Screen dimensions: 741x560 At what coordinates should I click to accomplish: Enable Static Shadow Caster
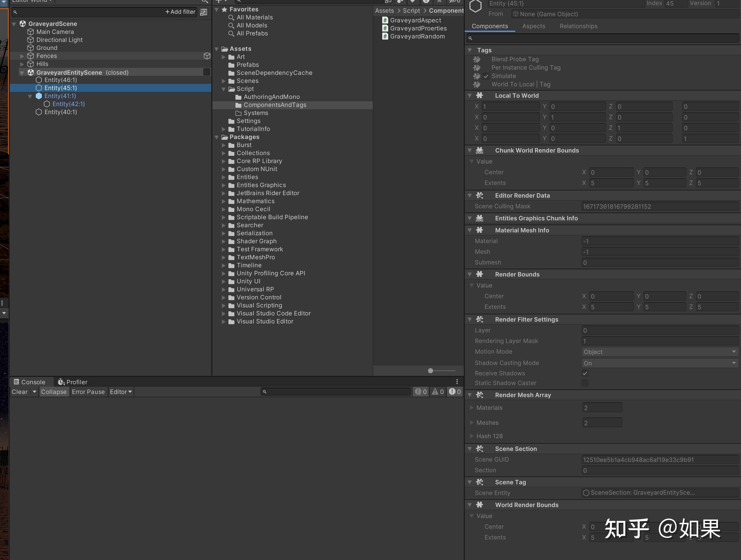(585, 383)
